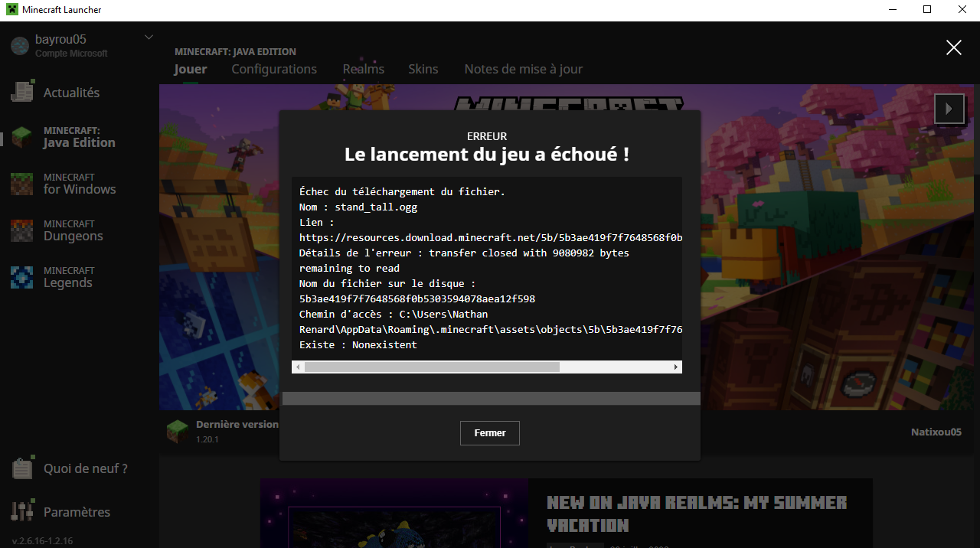
Task: Open the Skins tab
Action: click(423, 69)
